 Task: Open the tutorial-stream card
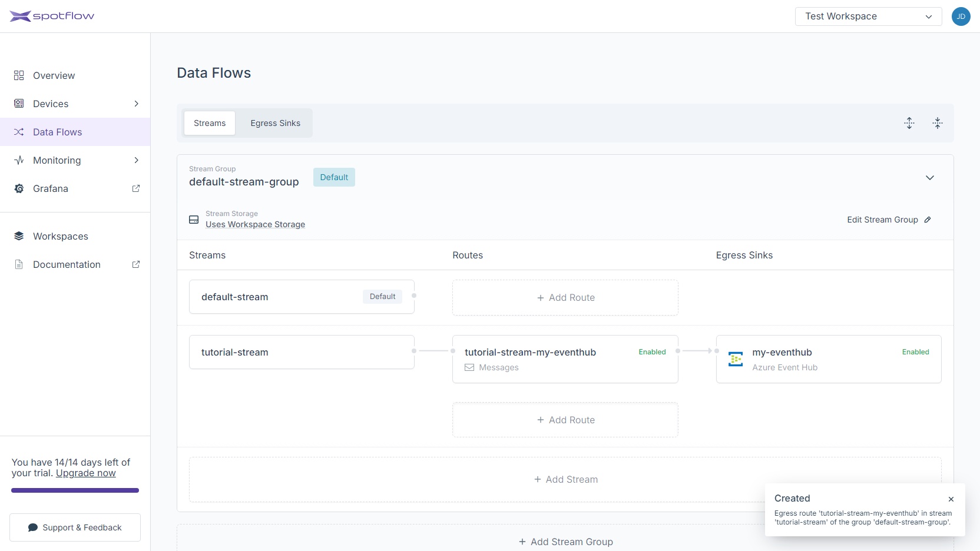(x=302, y=352)
